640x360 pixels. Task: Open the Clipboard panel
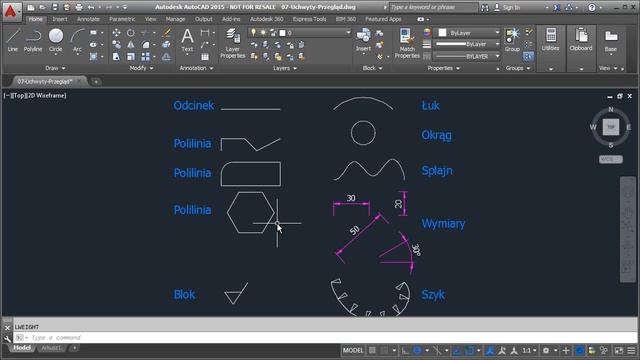[581, 40]
